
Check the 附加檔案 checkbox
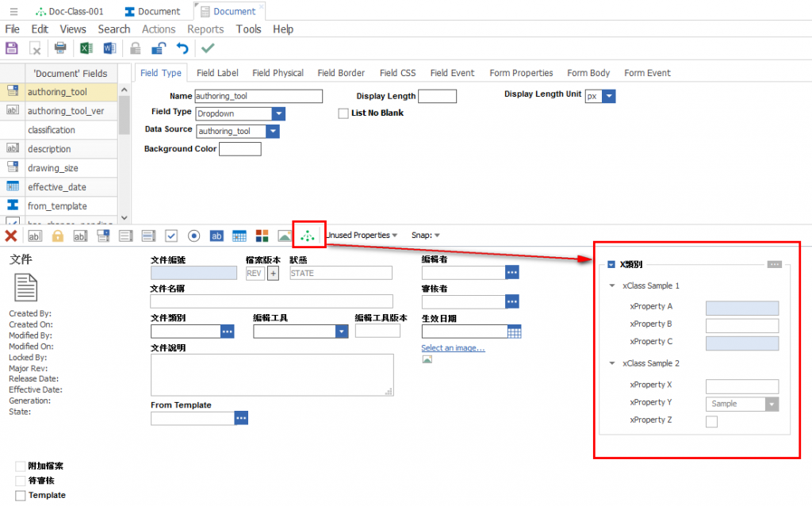point(20,466)
